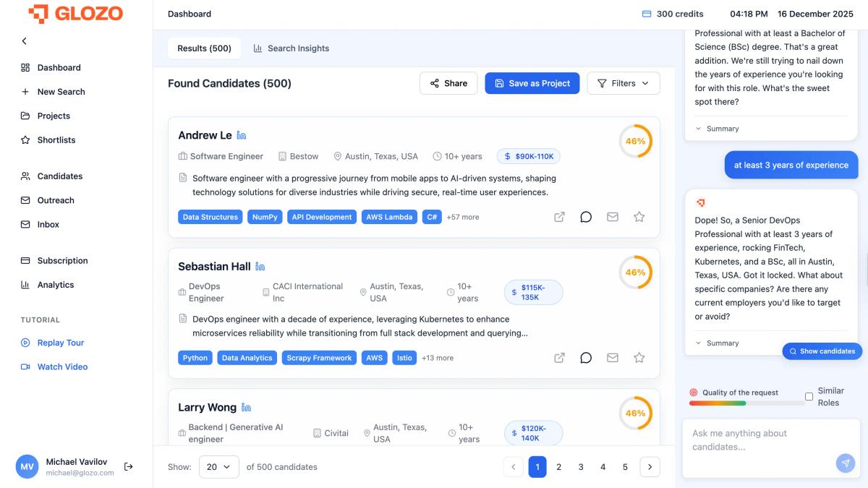The width and height of the screenshot is (868, 488).
Task: Open the Outreach section in sidebar
Action: coord(57,200)
